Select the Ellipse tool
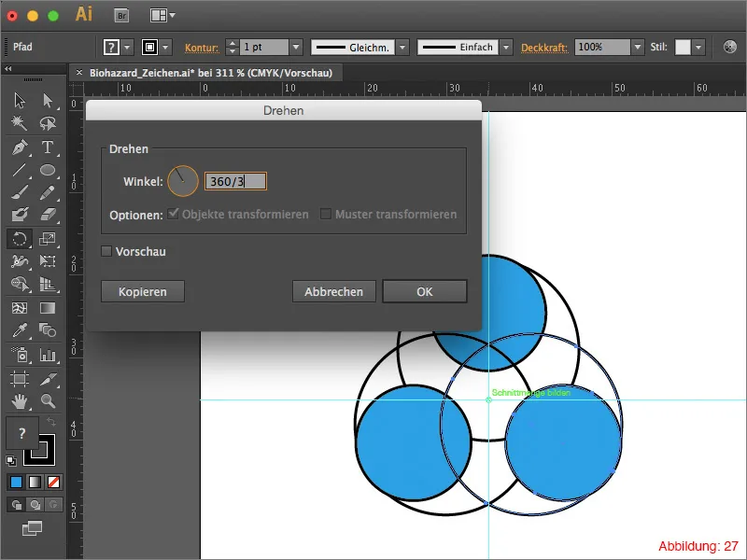 [48, 170]
